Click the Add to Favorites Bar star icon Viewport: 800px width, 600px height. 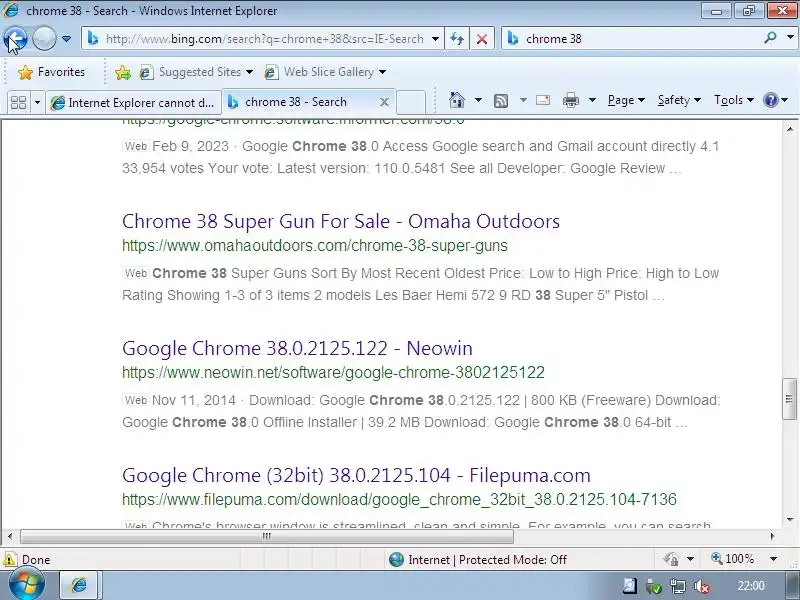point(122,72)
